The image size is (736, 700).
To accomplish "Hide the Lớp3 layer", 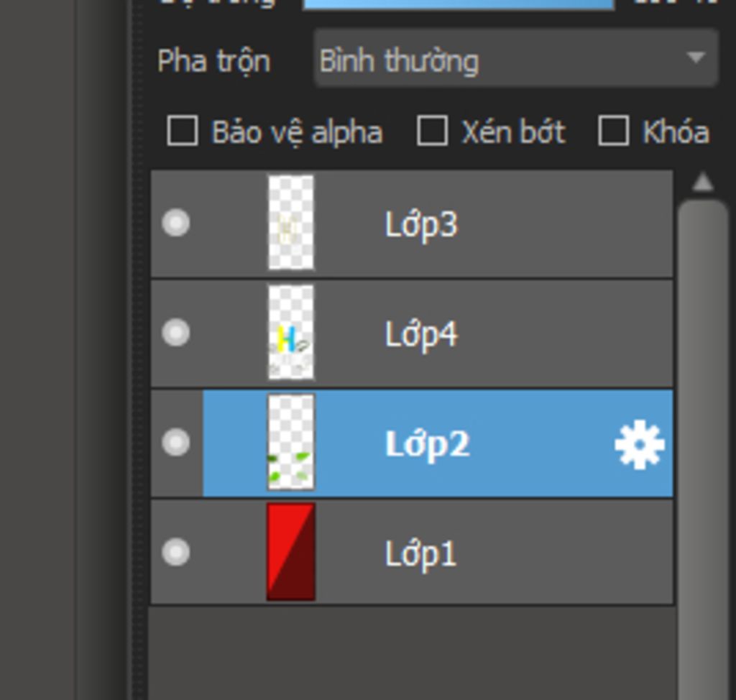I will (x=176, y=224).
